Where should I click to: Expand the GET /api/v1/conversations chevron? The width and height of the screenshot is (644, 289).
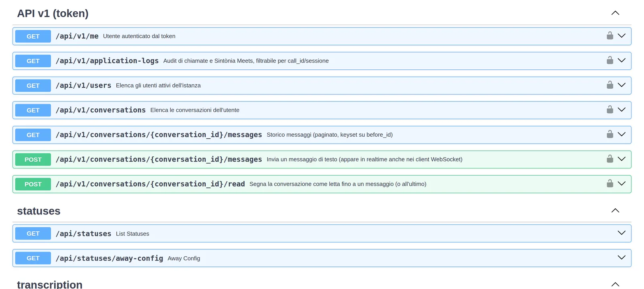tap(621, 109)
